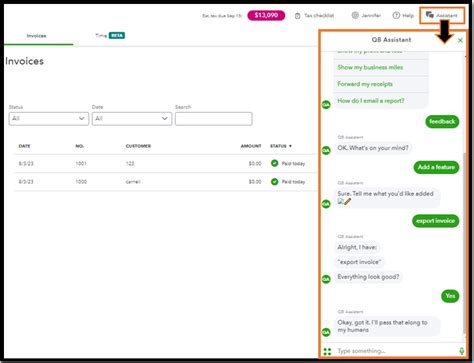Expand the Date filter dropdown
Viewport: 474px width, 363px height.
[132, 119]
